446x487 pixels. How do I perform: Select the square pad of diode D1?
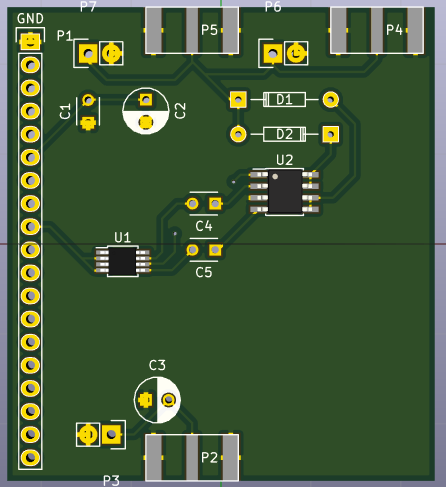[x=238, y=99]
